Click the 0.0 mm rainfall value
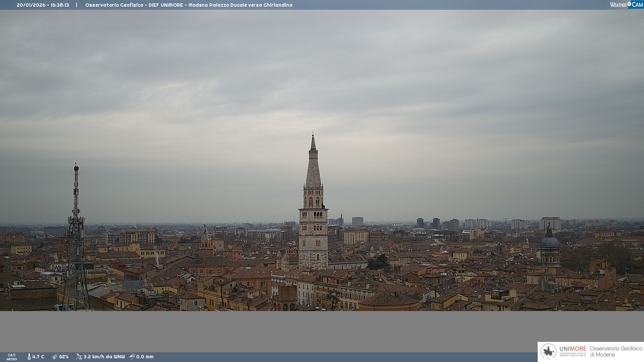Screen dimensions: 644x362 point(145,357)
